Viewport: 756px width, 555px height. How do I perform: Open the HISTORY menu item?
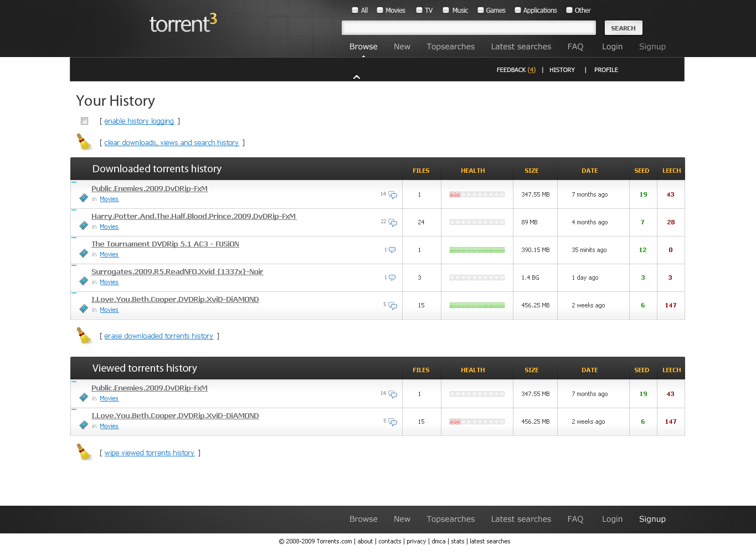[x=562, y=70]
